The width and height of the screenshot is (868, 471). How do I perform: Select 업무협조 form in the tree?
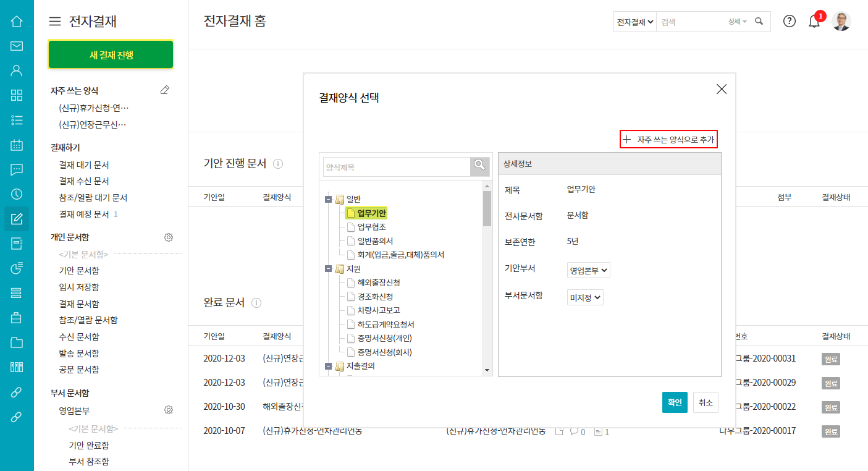pyautogui.click(x=371, y=227)
